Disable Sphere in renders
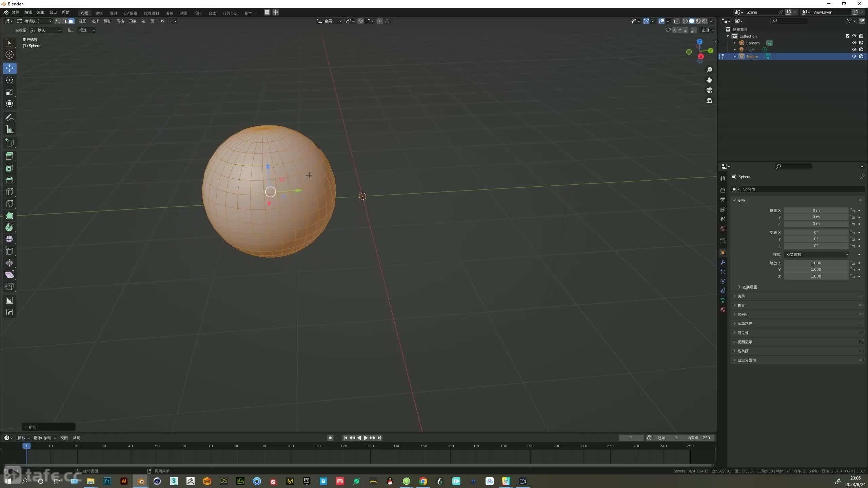 tap(861, 56)
